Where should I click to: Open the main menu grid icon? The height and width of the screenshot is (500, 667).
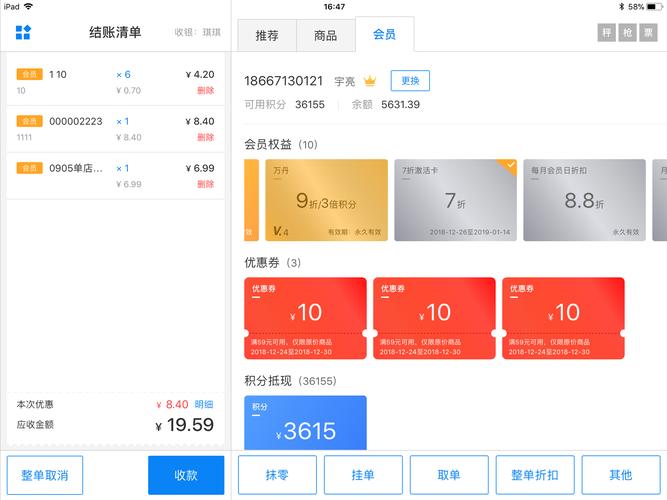(23, 33)
